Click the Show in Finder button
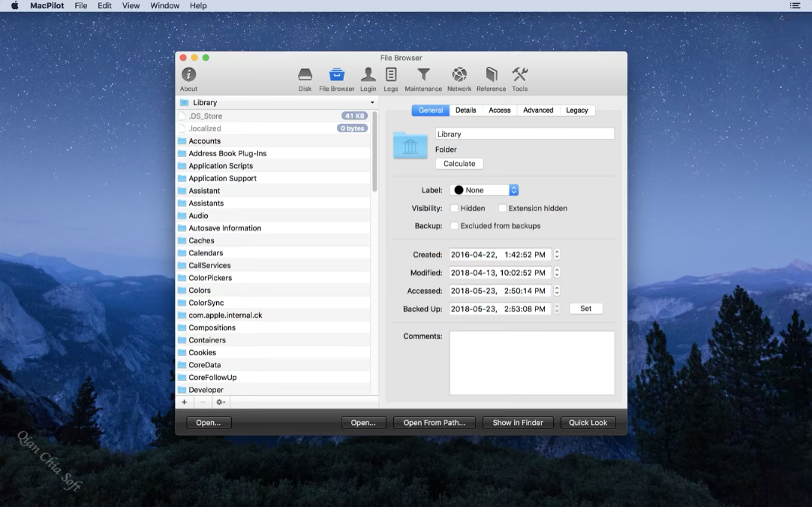Screen dimensions: 812x507 coord(518,422)
